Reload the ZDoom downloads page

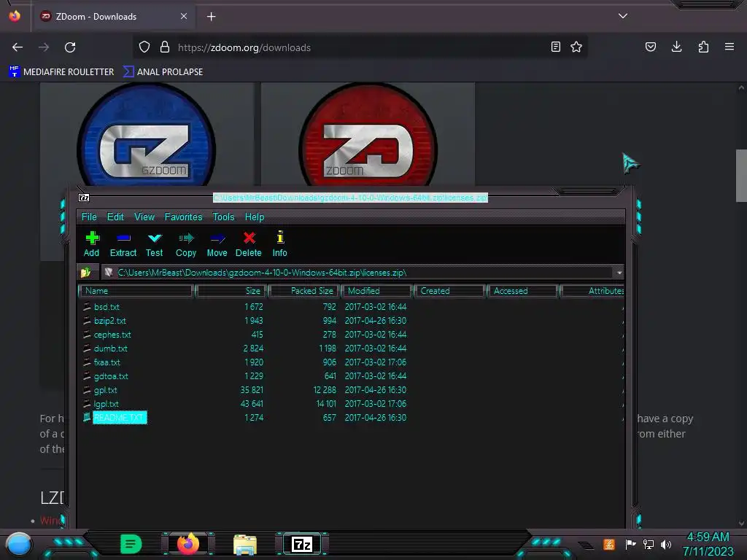click(x=70, y=47)
